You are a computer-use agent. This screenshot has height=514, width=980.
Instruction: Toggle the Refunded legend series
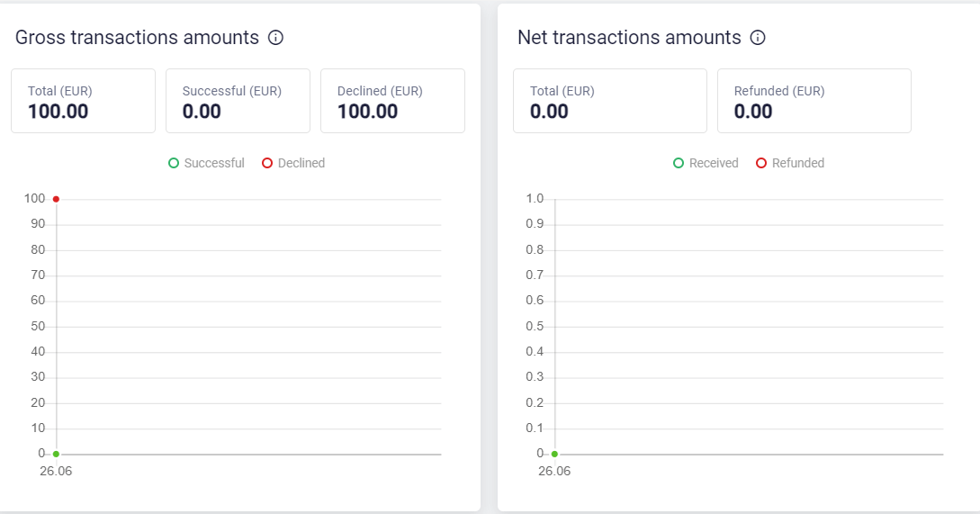coord(790,163)
